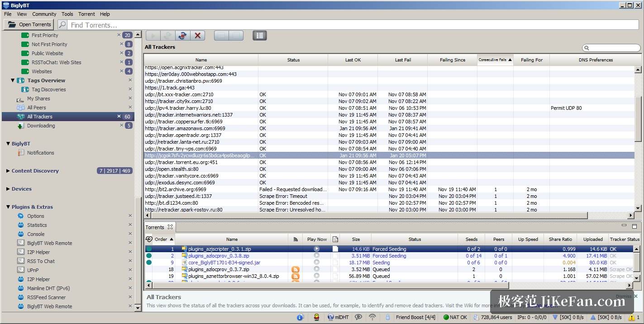Click the All Peers sidebar icon

[20, 108]
